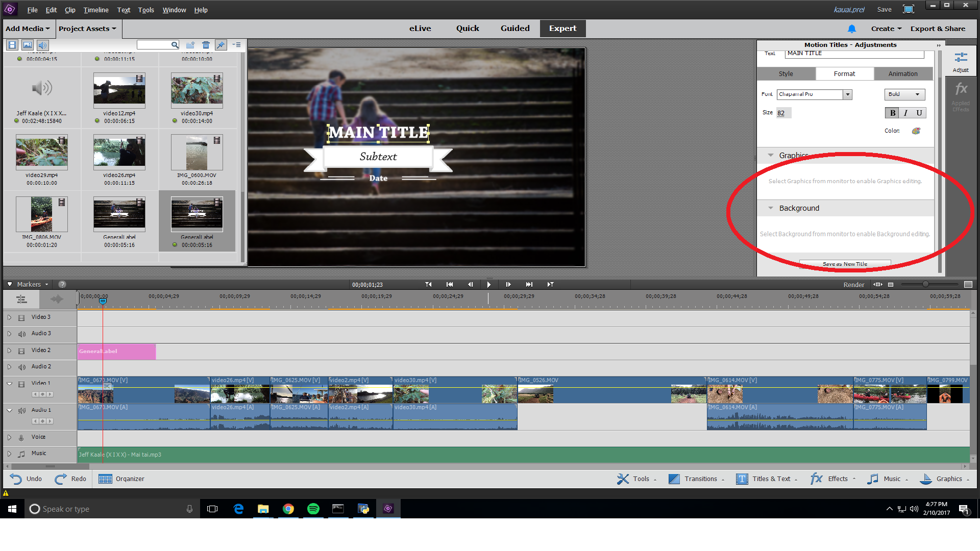Step forward one frame
Image resolution: width=980 pixels, height=551 pixels.
coord(508,285)
